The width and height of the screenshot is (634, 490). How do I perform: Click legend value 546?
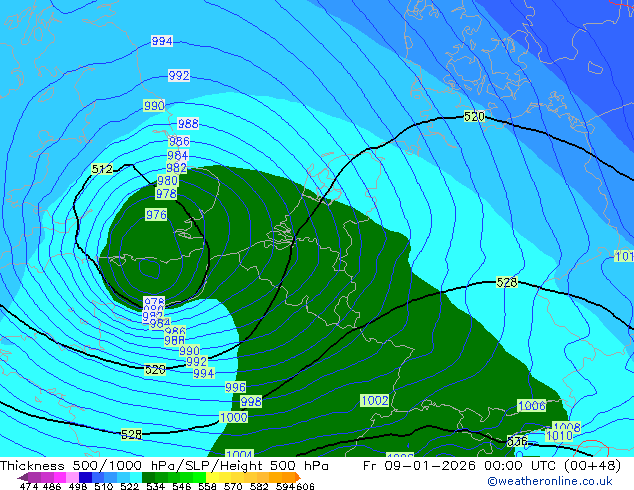[x=182, y=486]
